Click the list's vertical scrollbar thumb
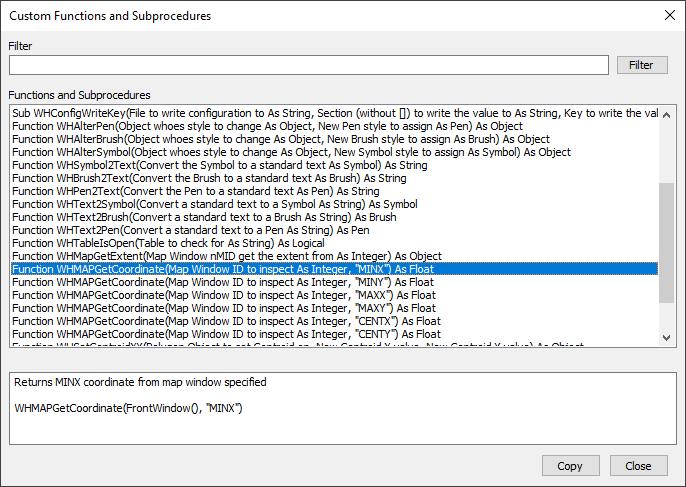This screenshot has height=487, width=686. pos(666,243)
